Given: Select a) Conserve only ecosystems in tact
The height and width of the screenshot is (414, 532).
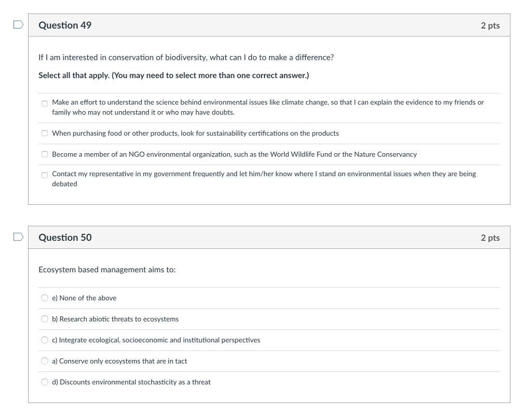Looking at the screenshot, I should [x=45, y=361].
